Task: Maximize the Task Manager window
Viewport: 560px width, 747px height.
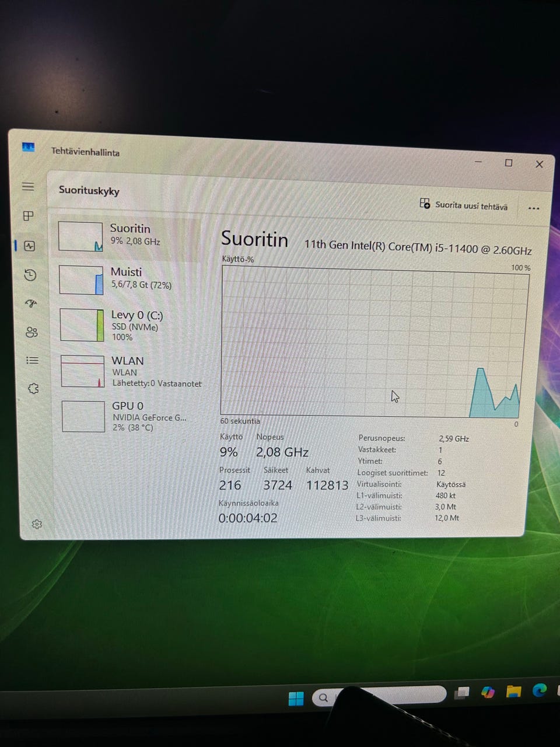Action: tap(509, 163)
